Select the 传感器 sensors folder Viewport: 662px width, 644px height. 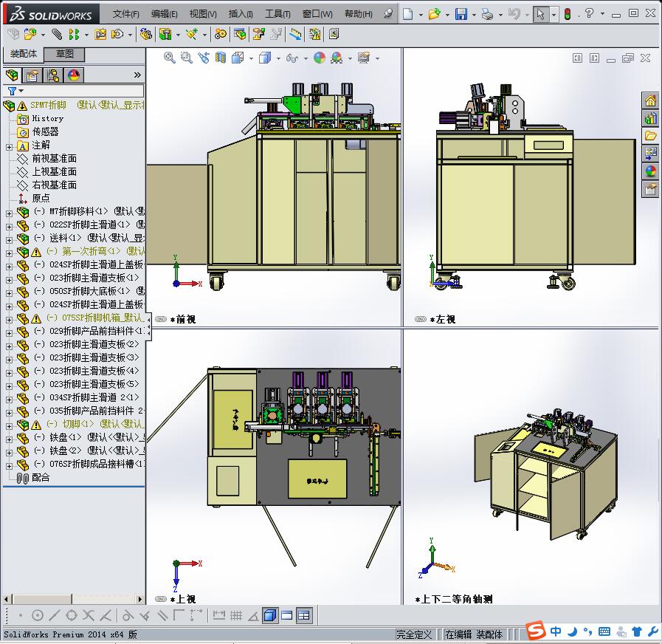point(45,132)
